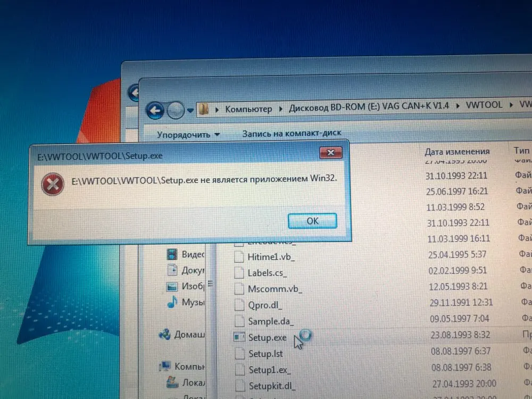Click the forward navigation button
Viewport: 532px width, 399px height.
coord(176,110)
